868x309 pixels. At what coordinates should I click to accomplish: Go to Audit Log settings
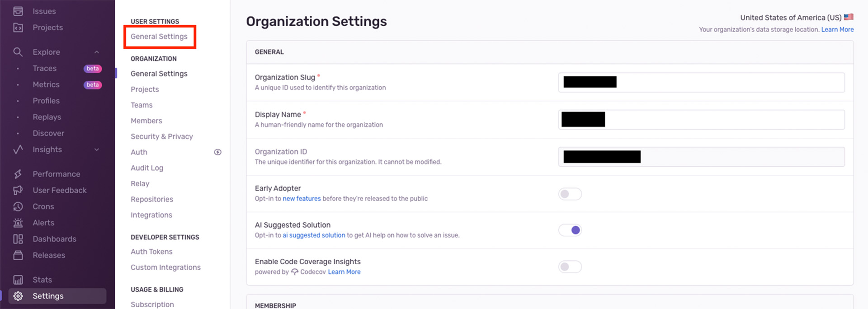146,168
